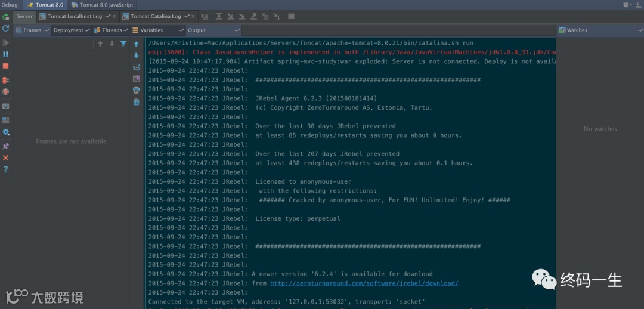Click the Evaluate Expression icon
This screenshot has height=309, width=644.
[x=291, y=17]
